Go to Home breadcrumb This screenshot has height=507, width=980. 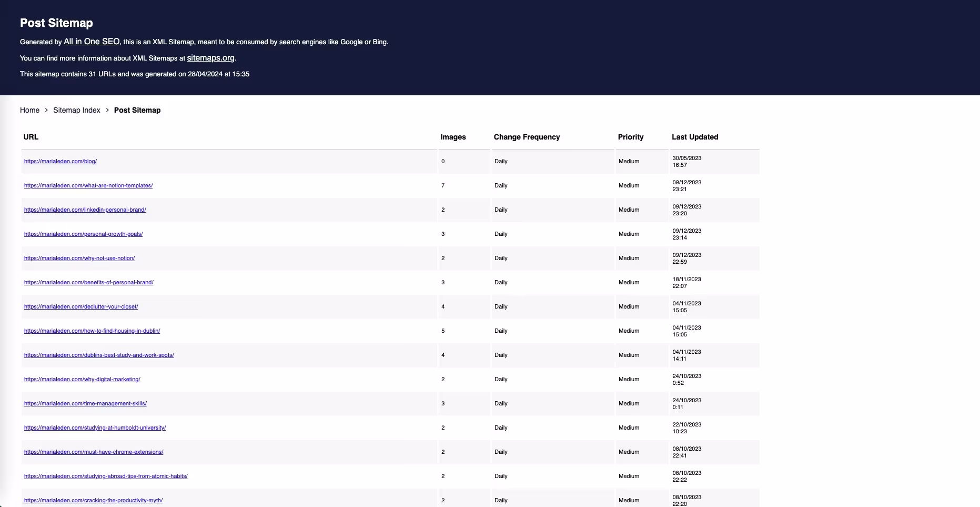(x=29, y=110)
